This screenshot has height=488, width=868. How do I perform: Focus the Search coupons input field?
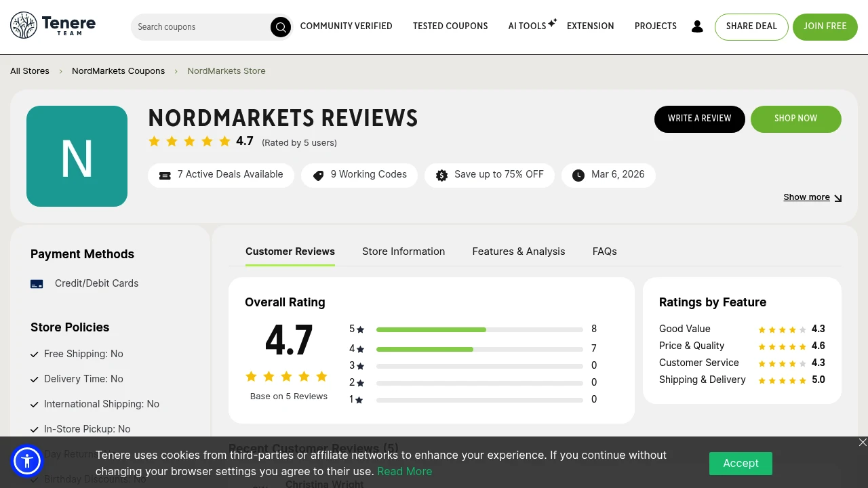pyautogui.click(x=201, y=27)
